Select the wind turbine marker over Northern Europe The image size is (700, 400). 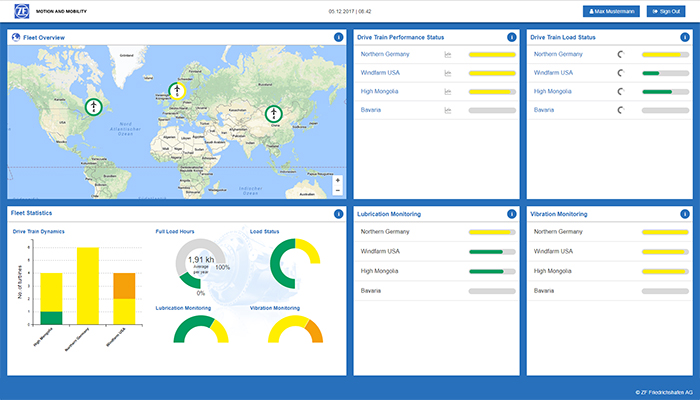(177, 91)
